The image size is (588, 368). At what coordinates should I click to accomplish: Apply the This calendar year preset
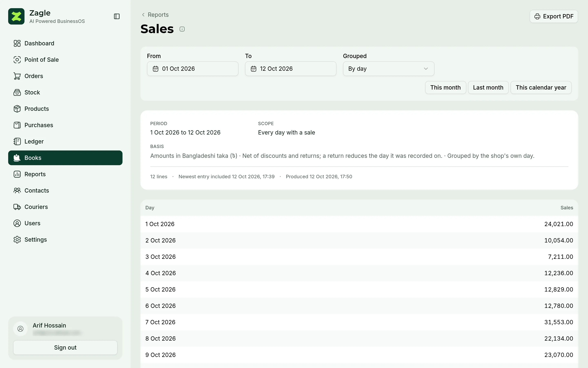click(541, 87)
